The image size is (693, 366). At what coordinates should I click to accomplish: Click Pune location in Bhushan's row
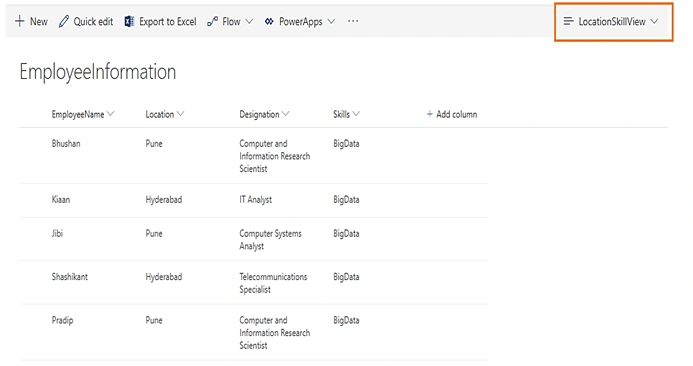click(x=154, y=143)
